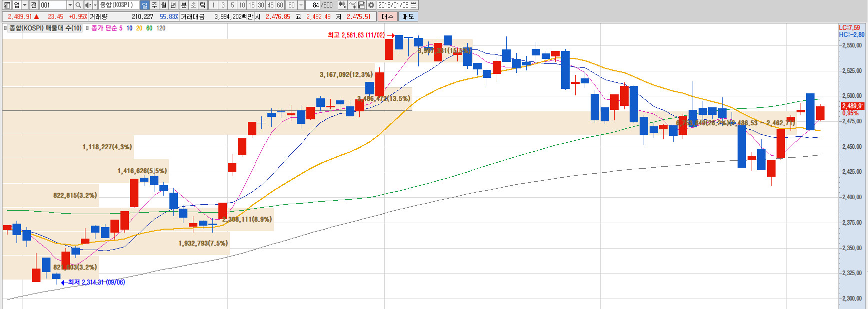The height and width of the screenshot is (309, 868).
Task: Click the add line indicator icon
Action: tap(352, 5)
